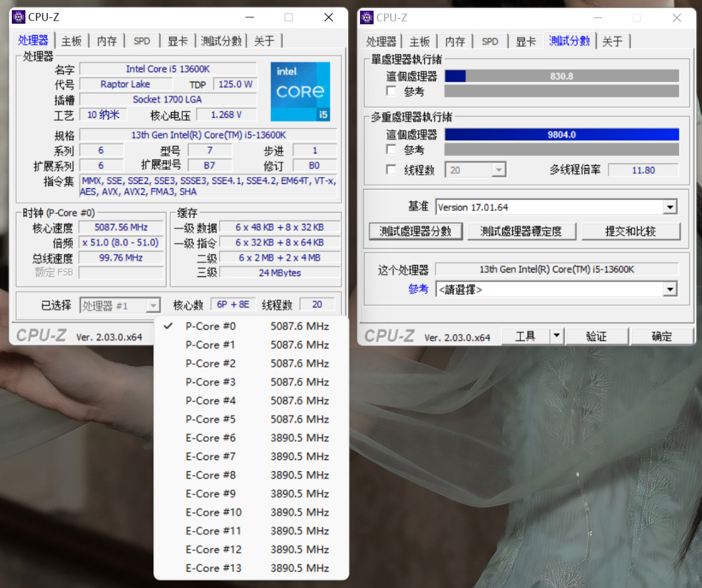702x588 pixels.
Task: Click the 倍频 value x 51.0 (8.0 - 51.0)
Action: (121, 243)
